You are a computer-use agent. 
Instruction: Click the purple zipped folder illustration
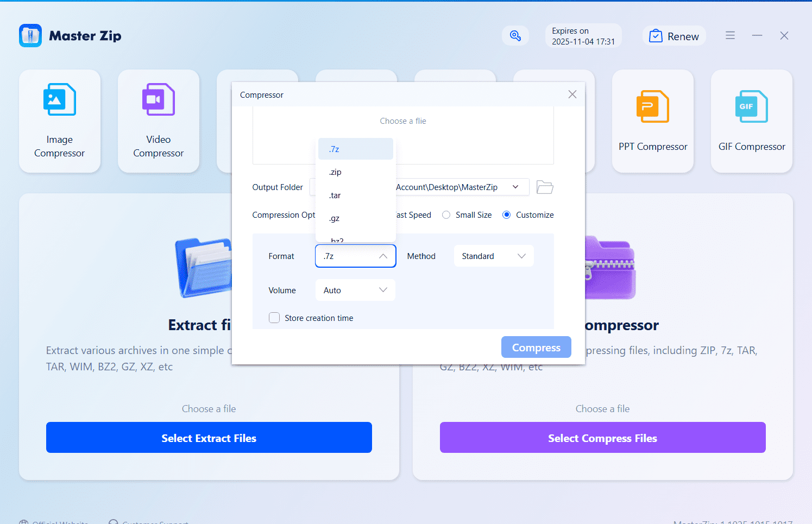click(610, 268)
